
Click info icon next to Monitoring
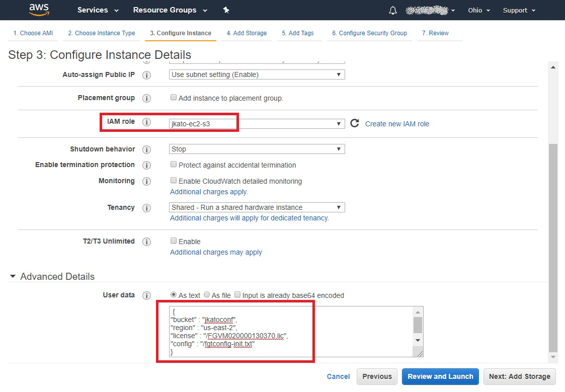pos(146,181)
